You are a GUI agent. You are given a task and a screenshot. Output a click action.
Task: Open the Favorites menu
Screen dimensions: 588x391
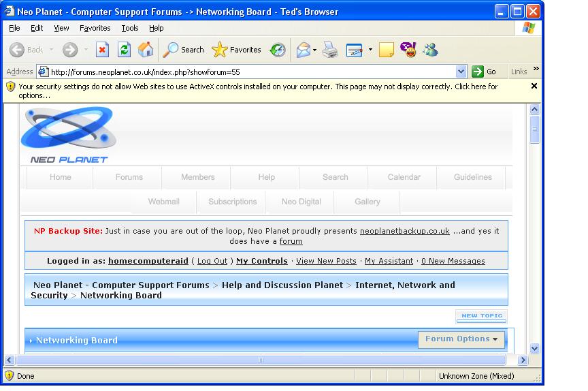(x=95, y=28)
